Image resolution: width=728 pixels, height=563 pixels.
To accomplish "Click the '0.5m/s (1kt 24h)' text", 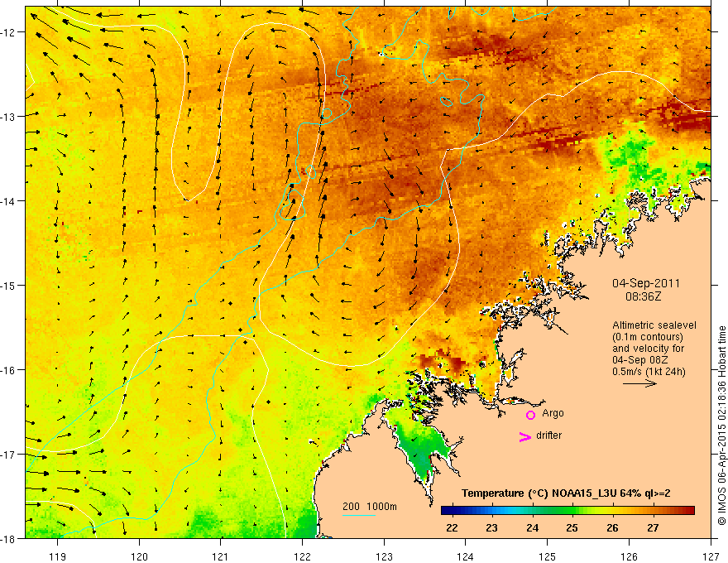I will tap(649, 372).
